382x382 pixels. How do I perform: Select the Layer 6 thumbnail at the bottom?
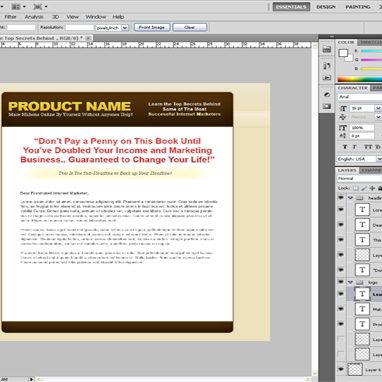[355, 369]
